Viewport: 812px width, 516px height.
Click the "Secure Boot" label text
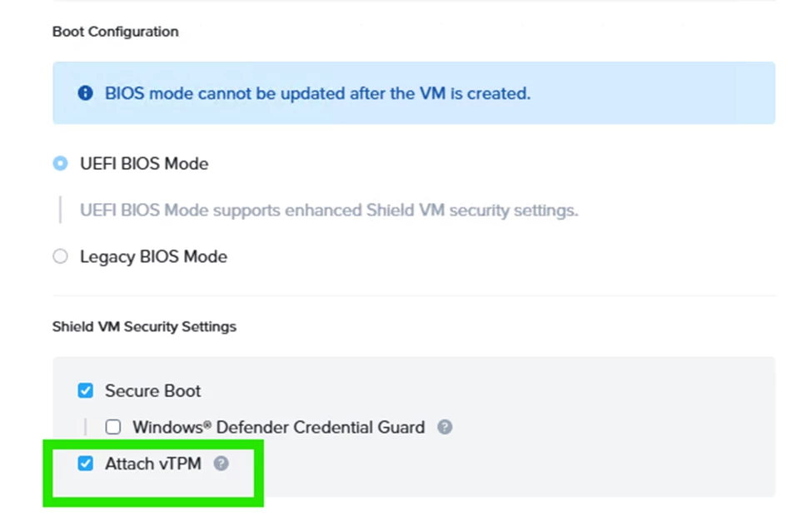click(x=152, y=390)
